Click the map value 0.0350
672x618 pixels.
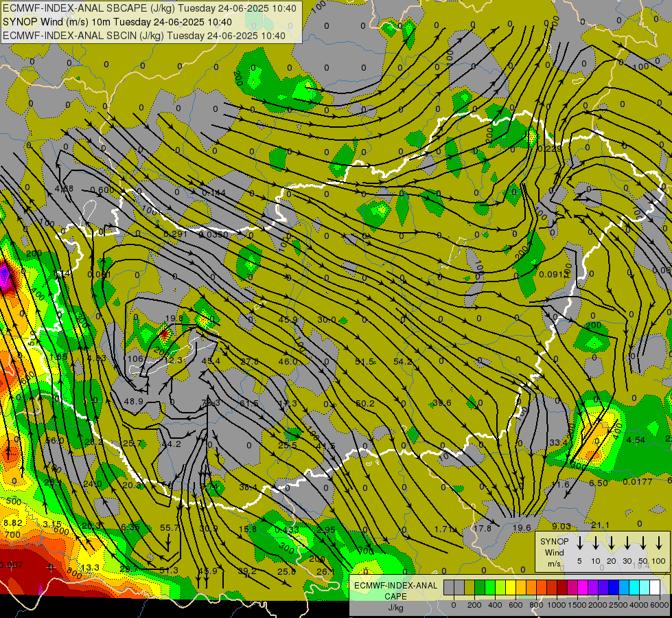pyautogui.click(x=214, y=235)
